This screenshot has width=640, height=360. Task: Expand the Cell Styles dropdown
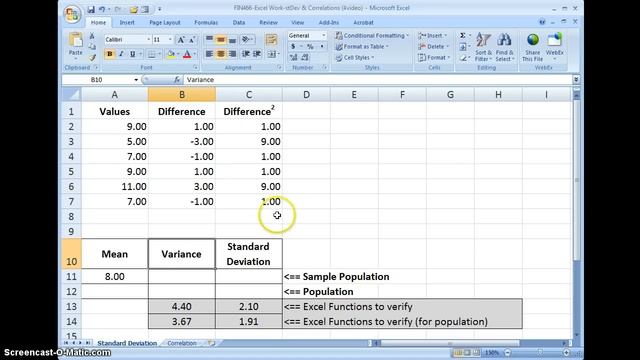coord(354,58)
